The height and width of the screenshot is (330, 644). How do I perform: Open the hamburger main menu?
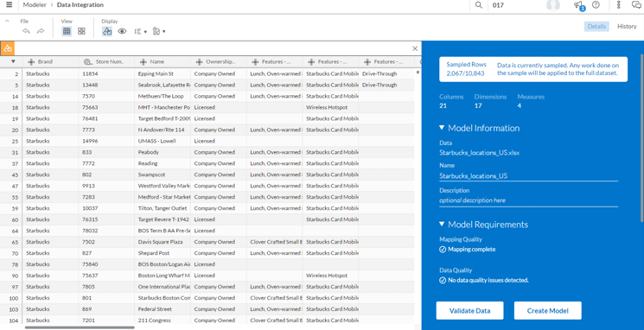9,5
